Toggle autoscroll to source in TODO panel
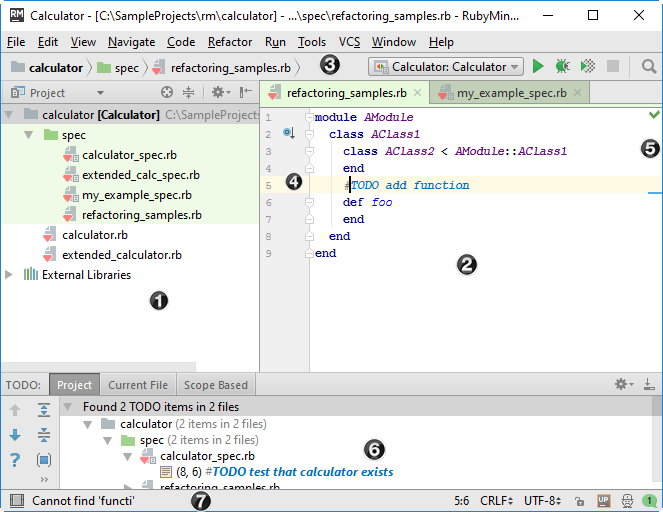 [44, 460]
